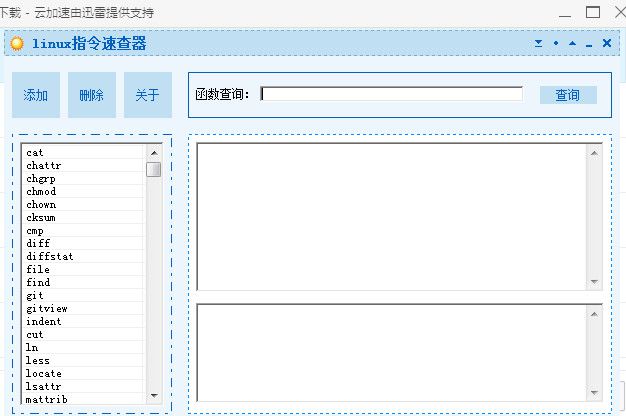Click the command list scrollbar thumb
The image size is (626, 416).
click(x=154, y=169)
